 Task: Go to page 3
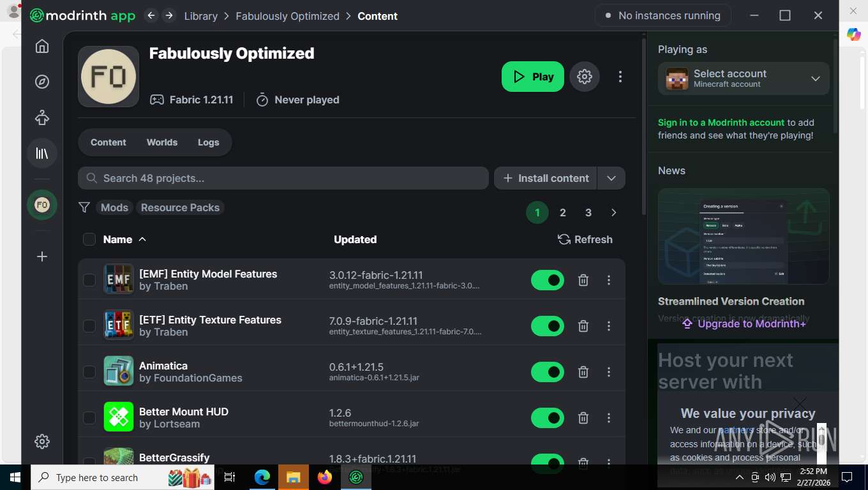pos(588,212)
